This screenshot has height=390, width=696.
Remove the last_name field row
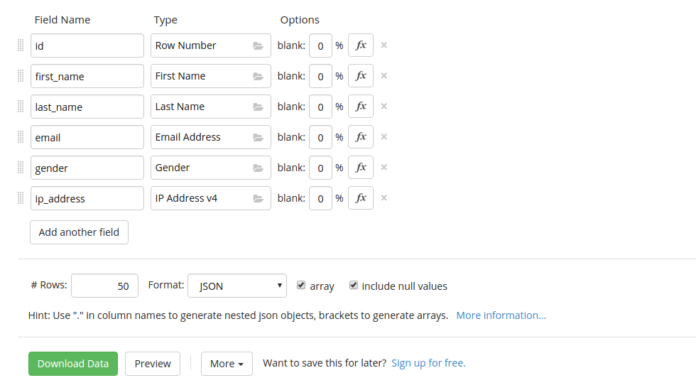tap(384, 106)
